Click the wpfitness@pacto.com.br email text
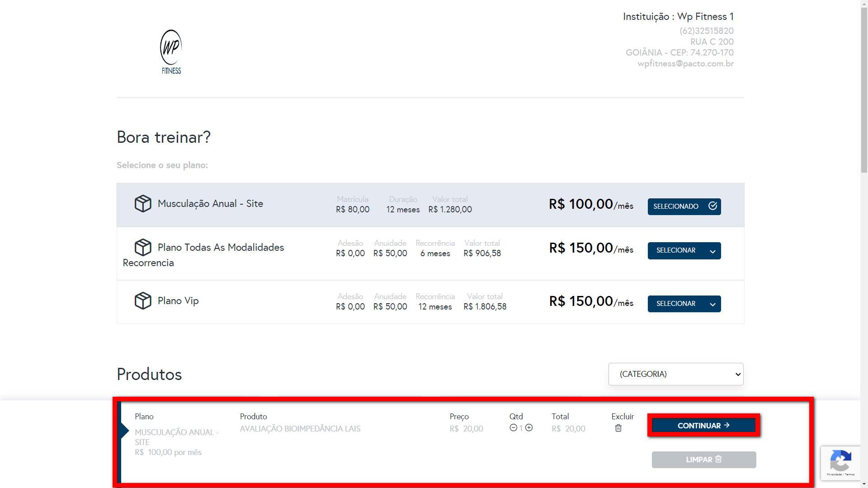Image resolution: width=868 pixels, height=488 pixels. [x=685, y=64]
